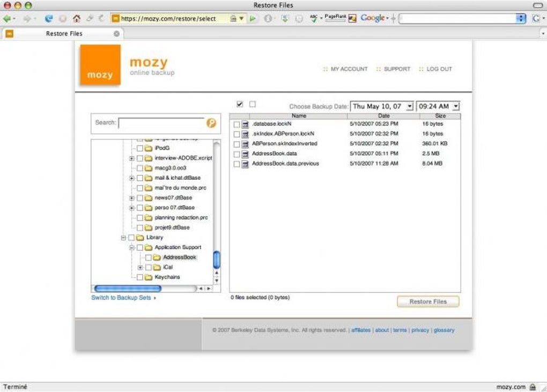Click the file icon of .skIndex.ABPerson.lockN
547x392 pixels.
pos(245,134)
